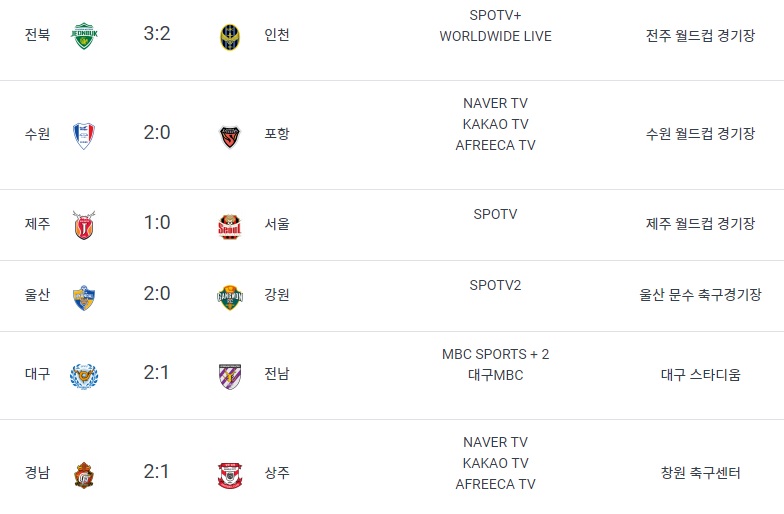Click the Jeju team crest icon
784x514 pixels.
[84, 225]
